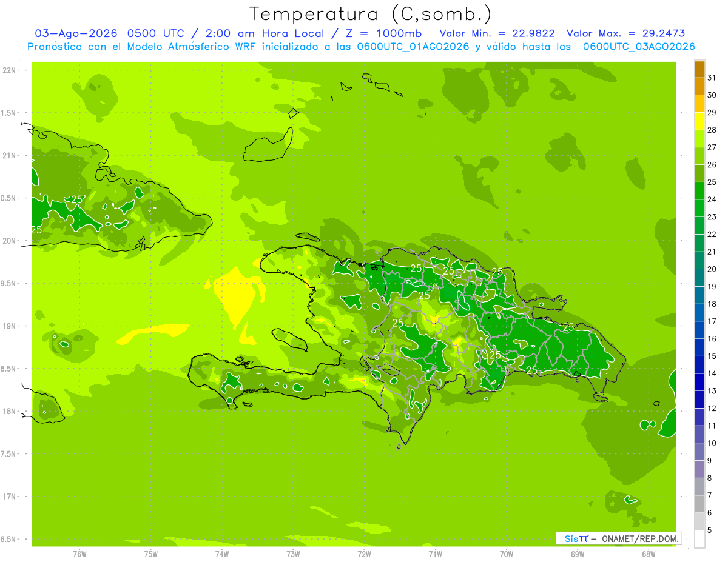Click the color legend value "29"
The image size is (728, 562).
(712, 113)
